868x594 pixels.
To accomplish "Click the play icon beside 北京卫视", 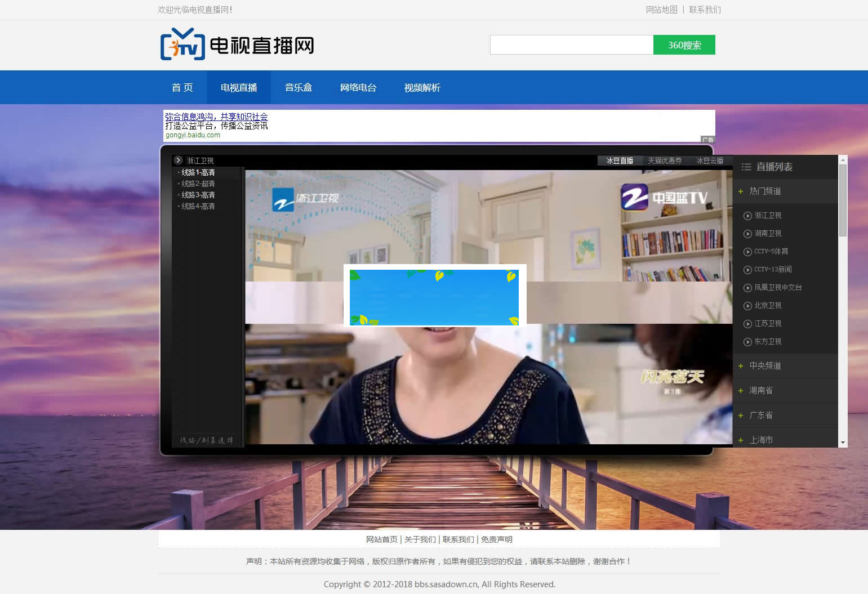I will tap(747, 305).
